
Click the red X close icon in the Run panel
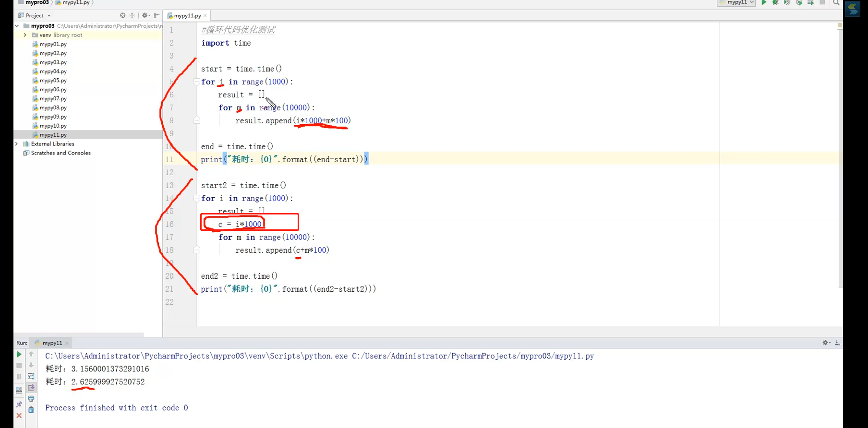click(x=19, y=416)
